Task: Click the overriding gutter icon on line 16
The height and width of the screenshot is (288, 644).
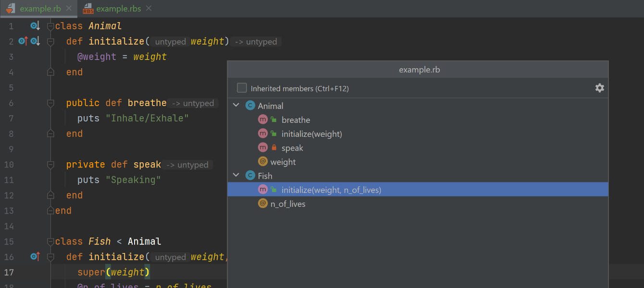Action: pyautogui.click(x=35, y=256)
